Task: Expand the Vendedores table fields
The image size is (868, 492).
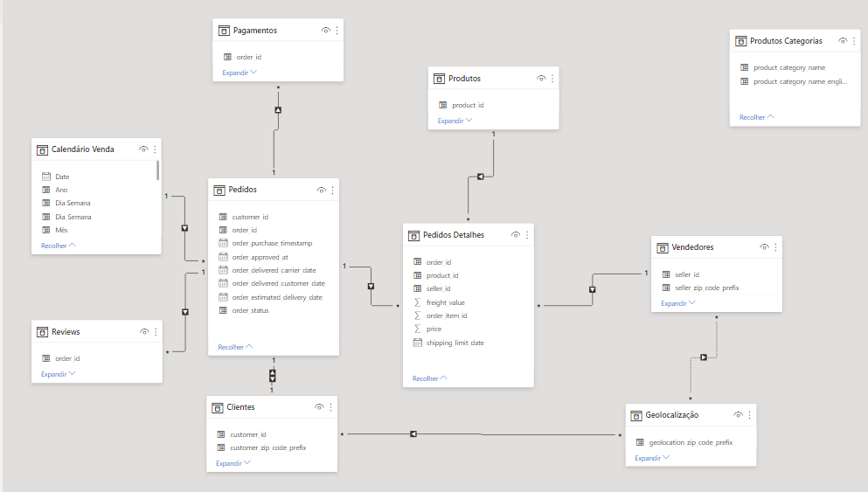Action: 677,303
